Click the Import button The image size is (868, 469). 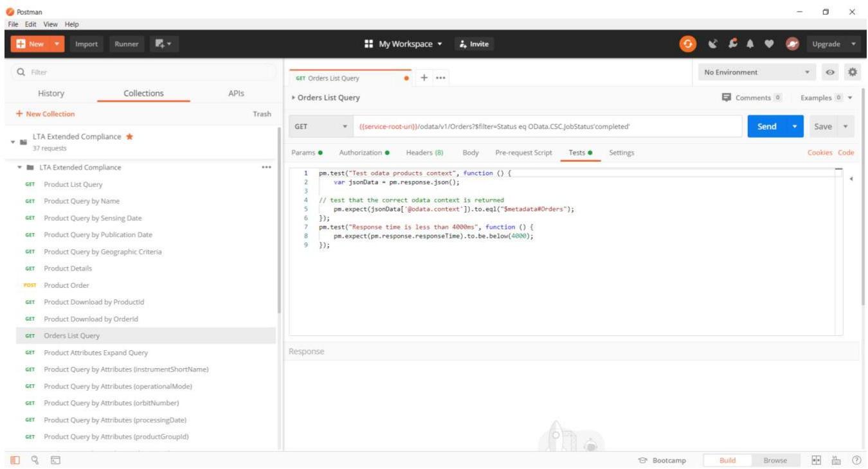coord(86,44)
